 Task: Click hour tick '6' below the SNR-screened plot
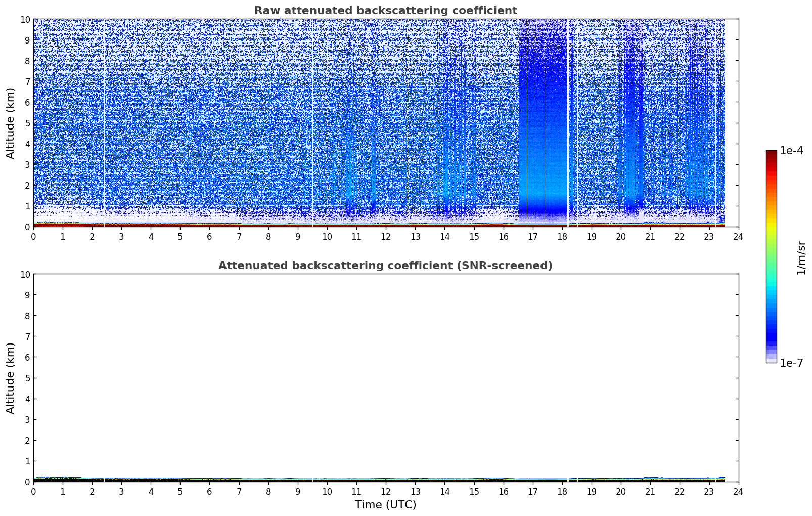[209, 492]
